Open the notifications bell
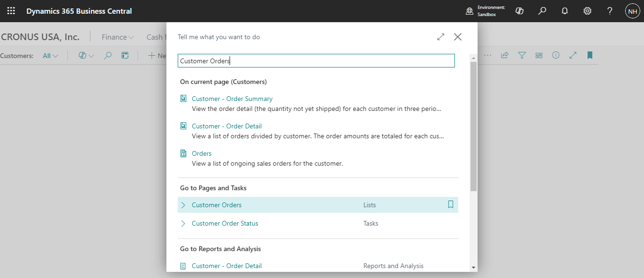Image resolution: width=644 pixels, height=278 pixels. pyautogui.click(x=565, y=11)
